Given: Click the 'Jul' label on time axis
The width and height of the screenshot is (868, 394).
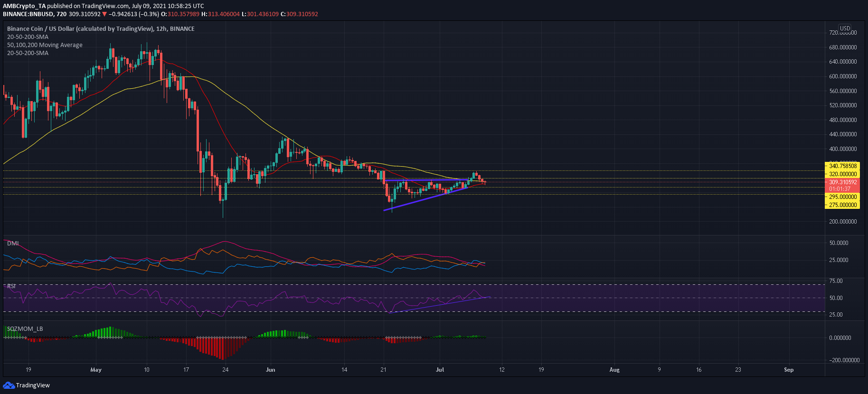Looking at the screenshot, I should 440,370.
